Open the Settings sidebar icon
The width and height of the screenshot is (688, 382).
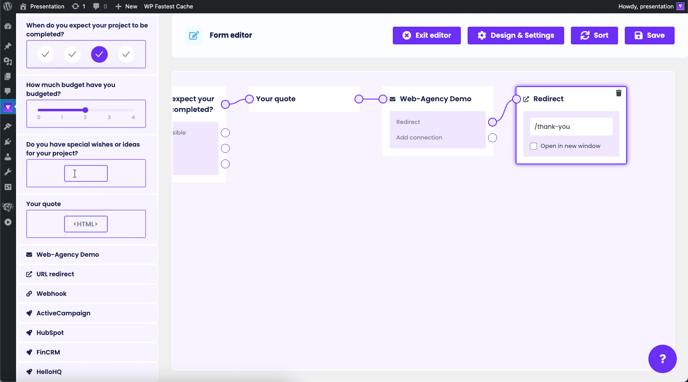tap(7, 187)
